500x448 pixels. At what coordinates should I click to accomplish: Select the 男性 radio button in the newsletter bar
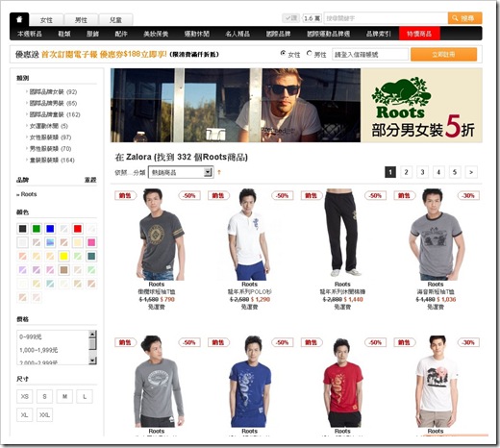[x=309, y=53]
